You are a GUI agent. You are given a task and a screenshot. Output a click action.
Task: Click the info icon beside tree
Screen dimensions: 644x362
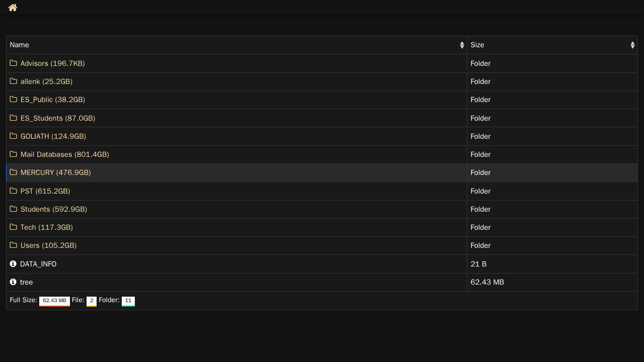coord(13,282)
